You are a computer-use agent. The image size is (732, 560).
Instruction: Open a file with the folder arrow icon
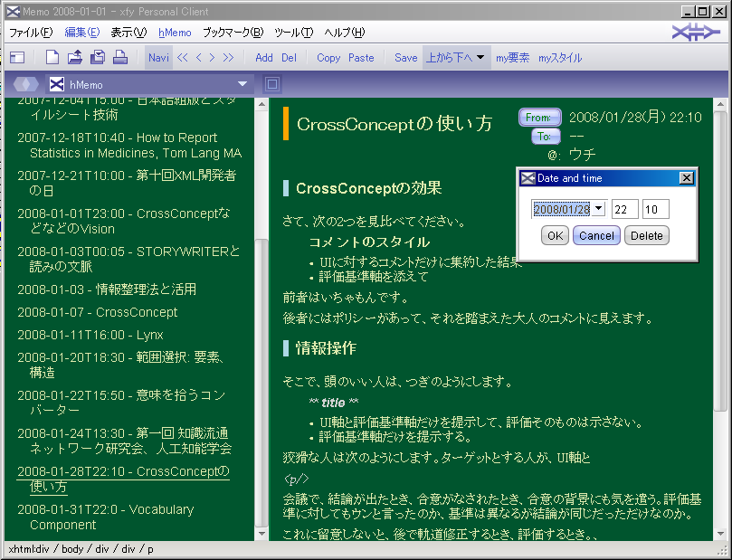pyautogui.click(x=75, y=57)
